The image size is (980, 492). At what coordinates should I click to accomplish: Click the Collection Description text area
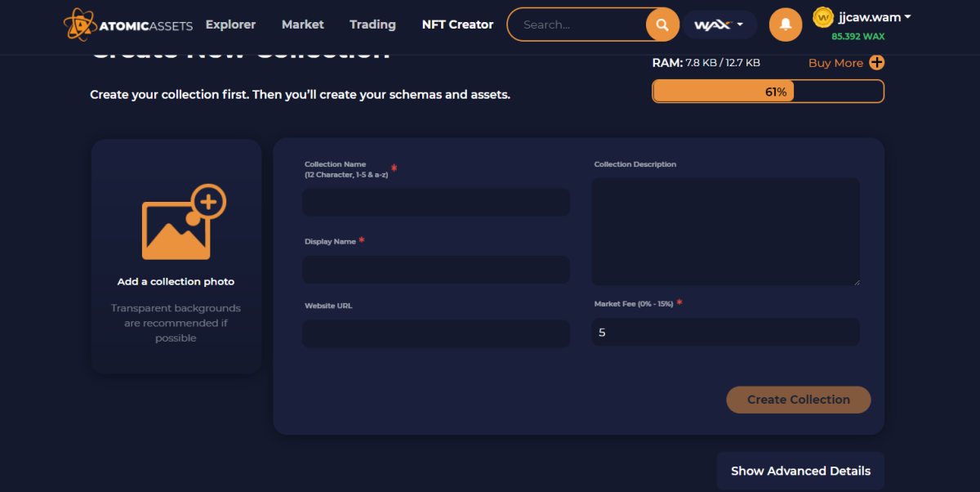(x=725, y=231)
